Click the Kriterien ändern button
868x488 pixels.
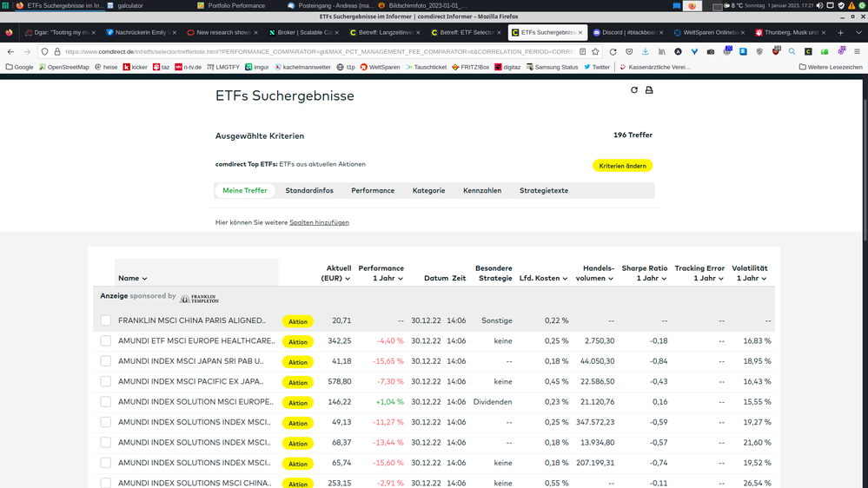pyautogui.click(x=622, y=165)
